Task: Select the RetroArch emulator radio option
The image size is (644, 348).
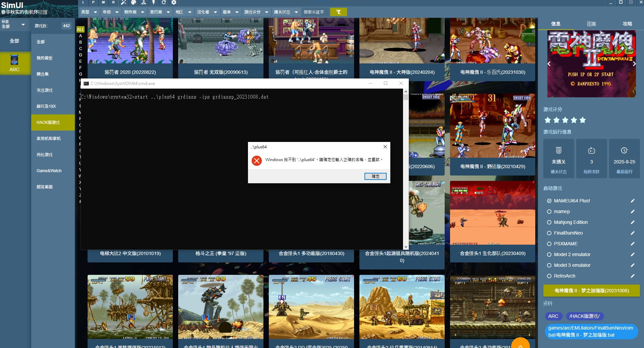Action: 549,276
